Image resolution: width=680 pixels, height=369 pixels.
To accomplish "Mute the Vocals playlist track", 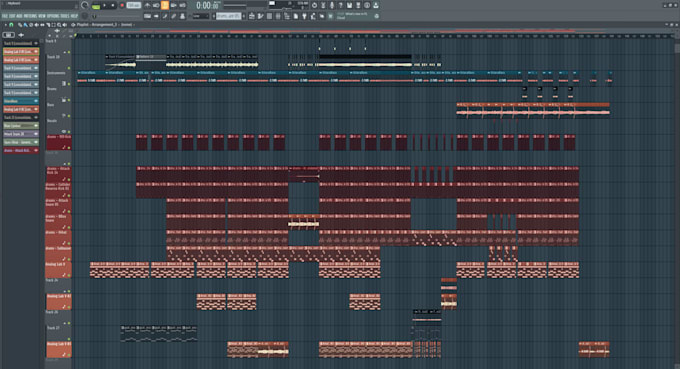I will tap(69, 131).
